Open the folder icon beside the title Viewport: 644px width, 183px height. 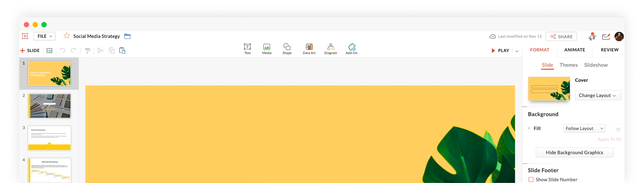127,36
